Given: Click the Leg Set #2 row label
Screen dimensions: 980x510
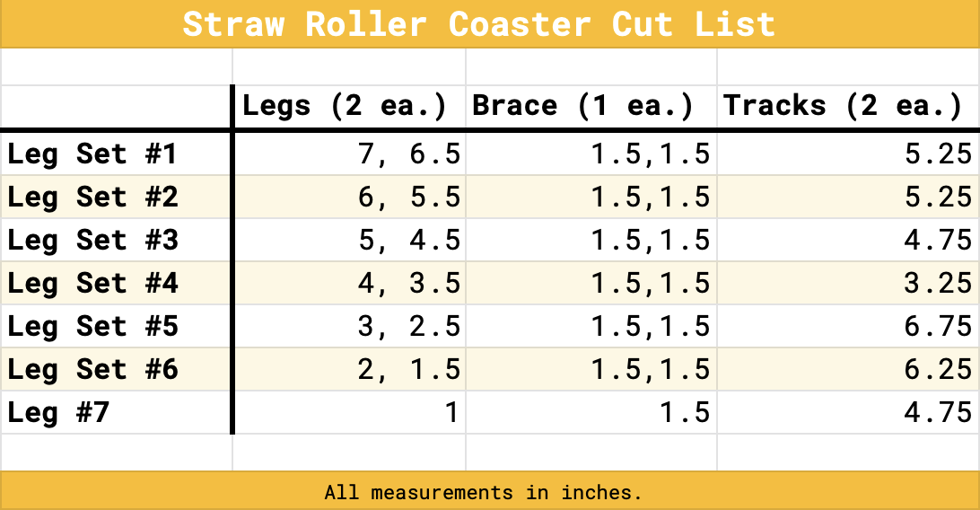Looking at the screenshot, I should pos(92,198).
